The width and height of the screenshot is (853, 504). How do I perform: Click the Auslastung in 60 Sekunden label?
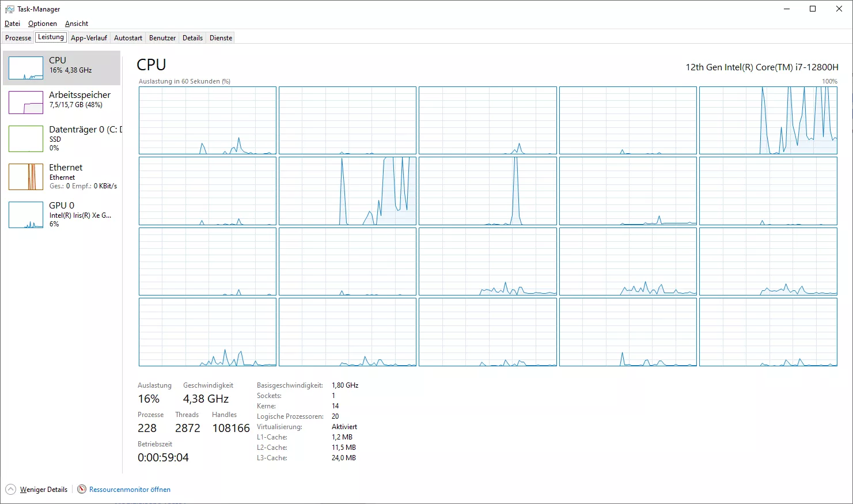coord(184,81)
